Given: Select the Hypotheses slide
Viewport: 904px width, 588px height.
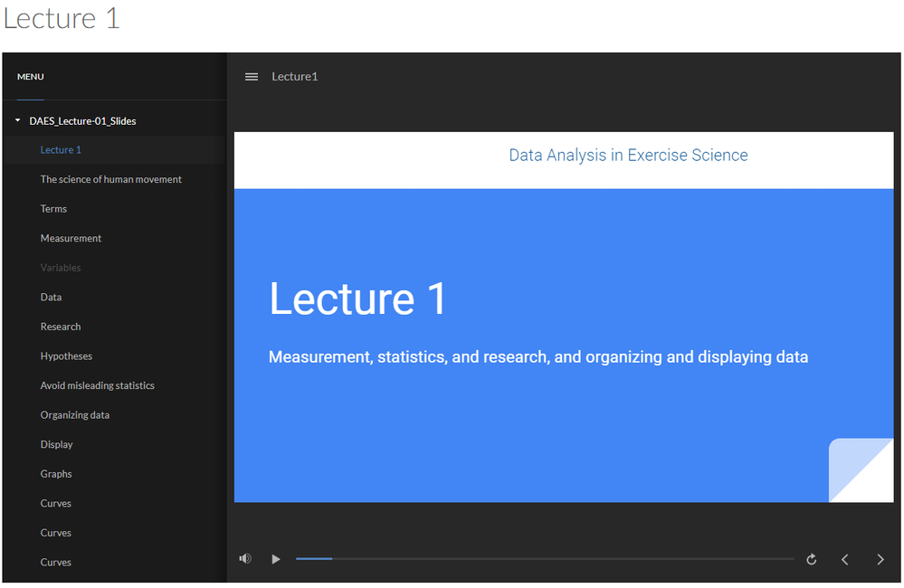Looking at the screenshot, I should pos(66,356).
